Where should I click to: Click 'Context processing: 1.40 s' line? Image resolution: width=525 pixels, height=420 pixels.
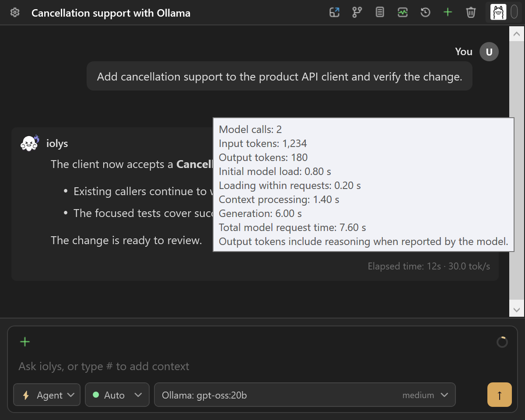point(279,199)
